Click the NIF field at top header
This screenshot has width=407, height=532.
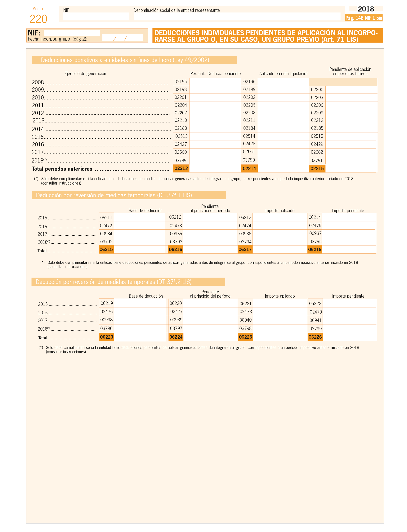[96, 16]
